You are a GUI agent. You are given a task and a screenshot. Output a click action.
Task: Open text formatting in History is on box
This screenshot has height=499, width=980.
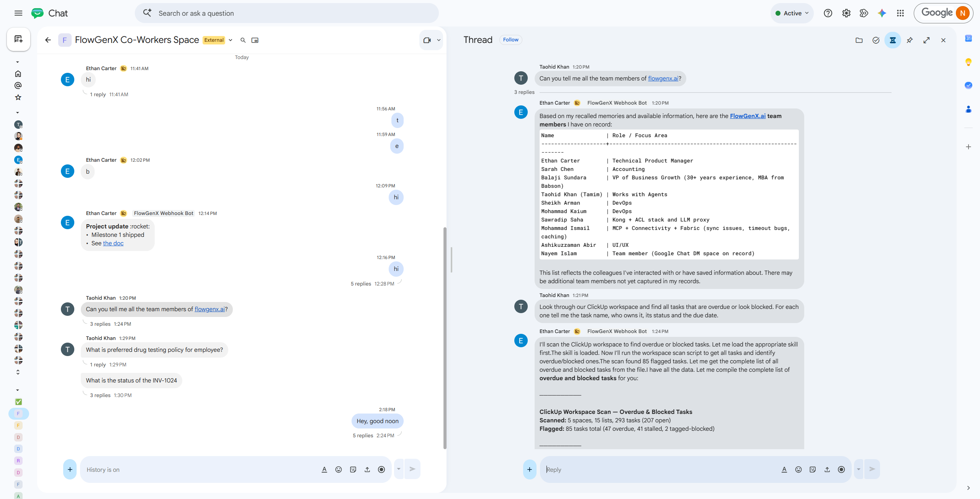[324, 469]
